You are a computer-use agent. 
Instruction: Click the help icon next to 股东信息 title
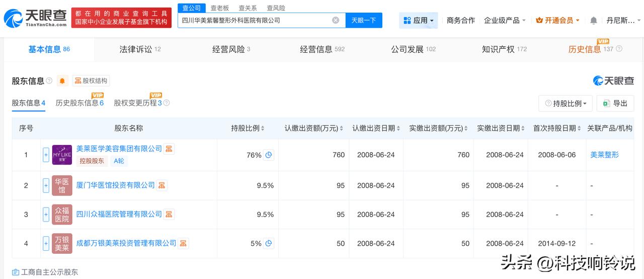click(x=49, y=81)
